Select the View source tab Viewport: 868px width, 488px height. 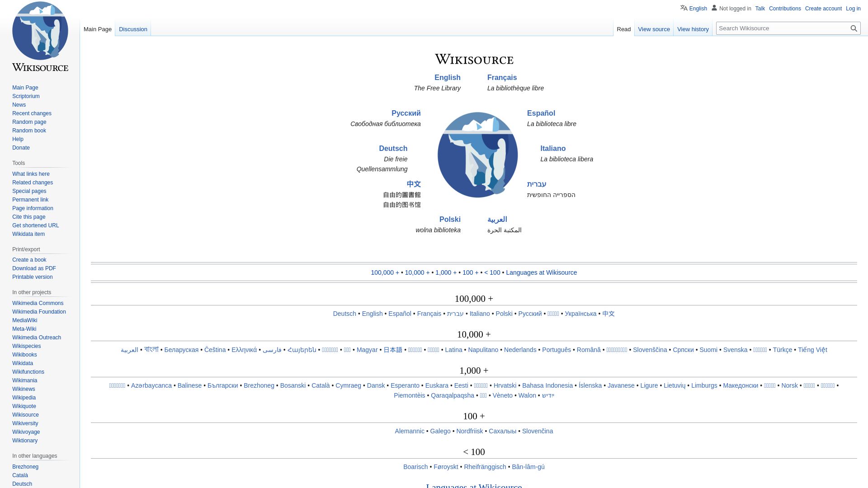[654, 29]
